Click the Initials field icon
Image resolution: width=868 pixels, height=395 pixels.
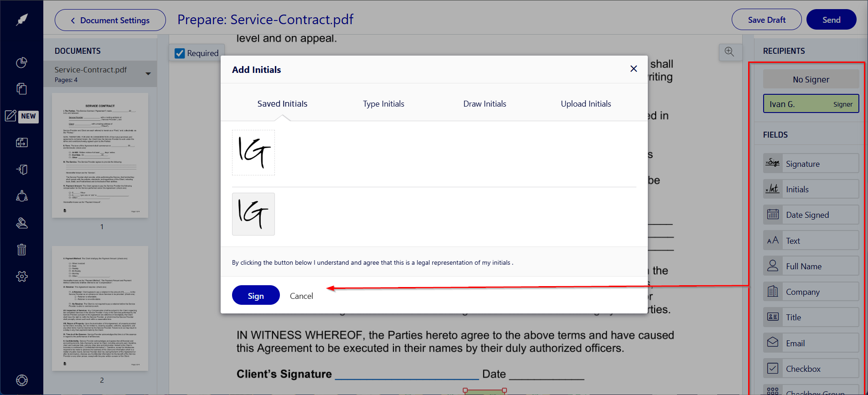[773, 189]
